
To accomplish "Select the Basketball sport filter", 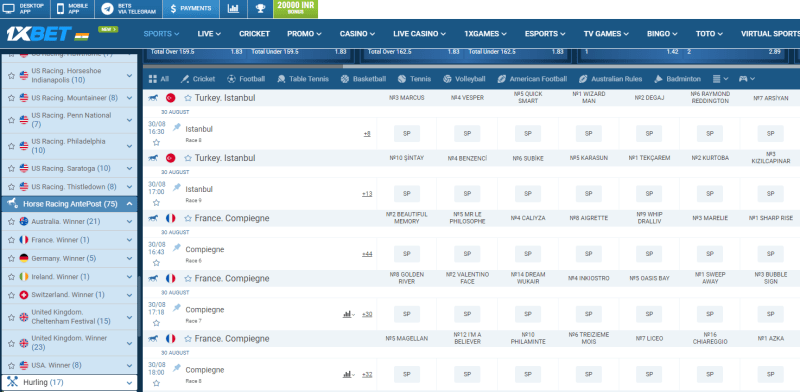I will click(x=363, y=79).
